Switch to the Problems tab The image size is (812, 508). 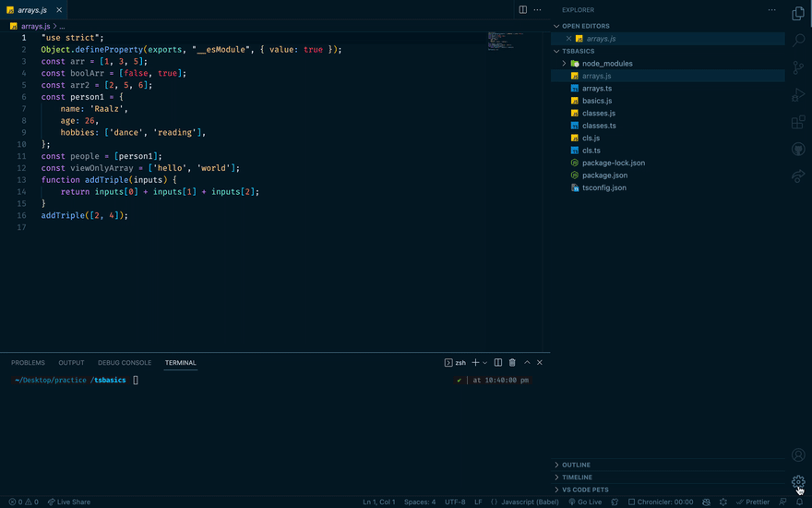click(28, 362)
